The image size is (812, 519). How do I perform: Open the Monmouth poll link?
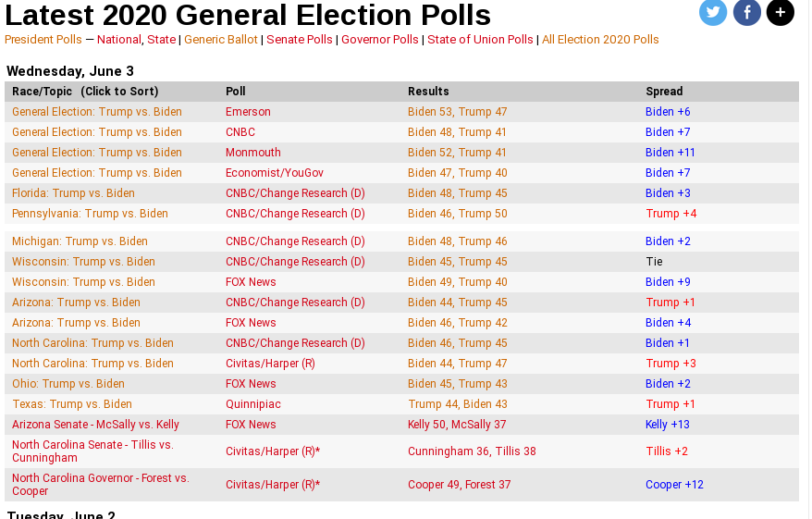[253, 153]
